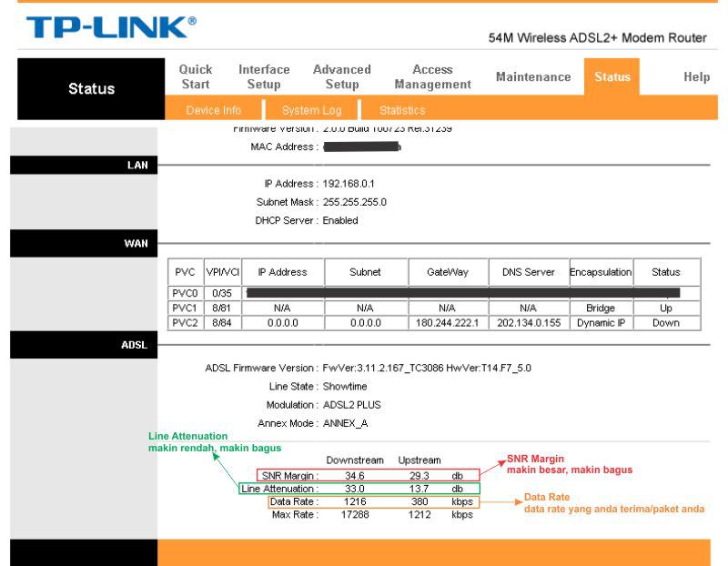Image resolution: width=728 pixels, height=566 pixels.
Task: Click the LAN section header
Action: point(84,165)
